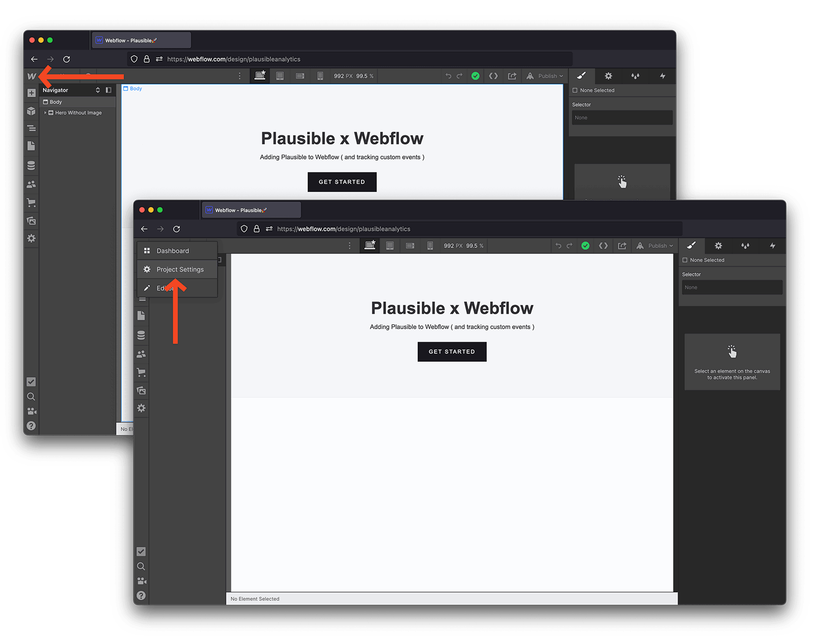The height and width of the screenshot is (644, 823).
Task: Click Navigator expand/collapse all arrows
Action: click(x=98, y=90)
